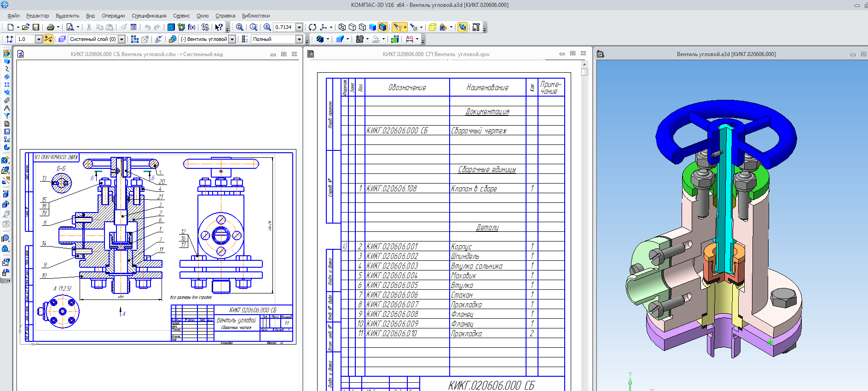Open the Сервис menu
Image resolution: width=868 pixels, height=391 pixels.
181,16
